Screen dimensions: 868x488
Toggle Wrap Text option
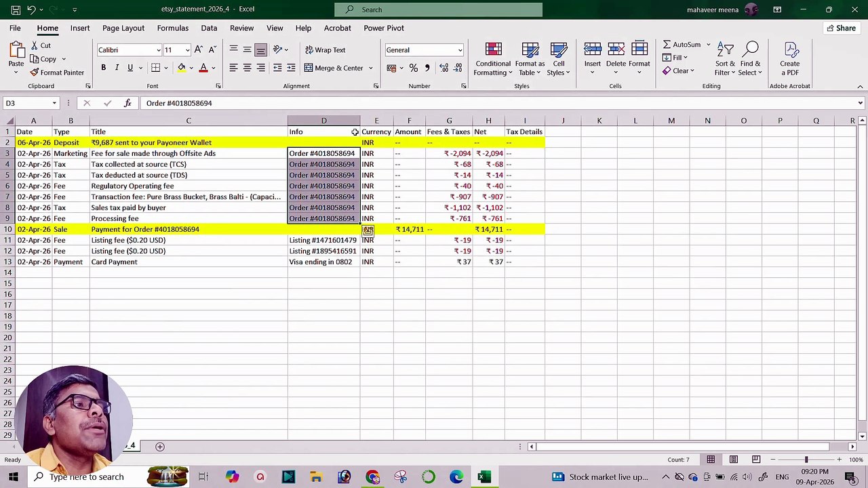point(325,50)
